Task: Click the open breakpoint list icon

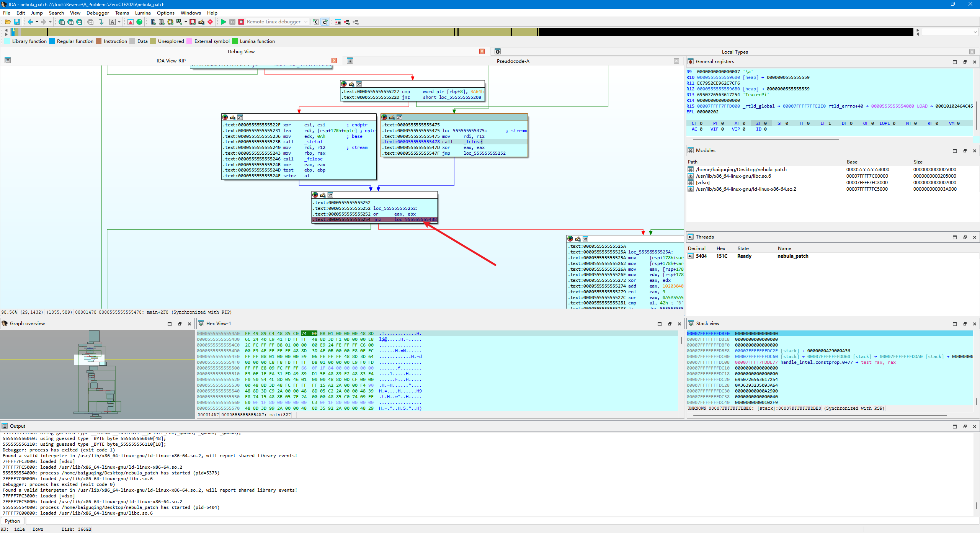Action: pyautogui.click(x=338, y=22)
